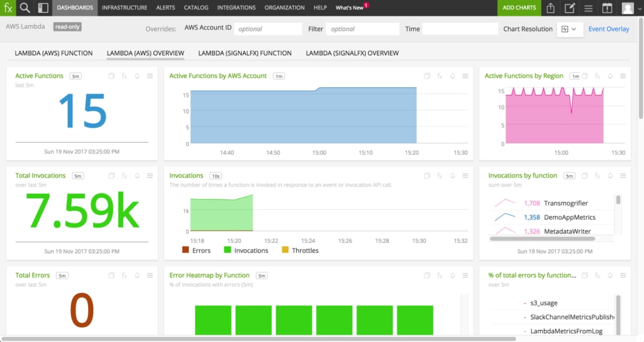This screenshot has width=644, height=342.
Task: Click copy icon on Active Functions by AWS Account
Action: pyautogui.click(x=427, y=76)
